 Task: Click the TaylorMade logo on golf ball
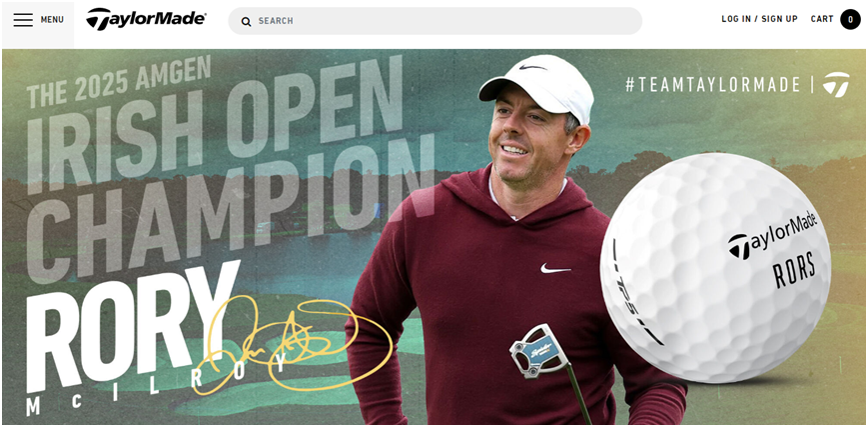pos(772,235)
